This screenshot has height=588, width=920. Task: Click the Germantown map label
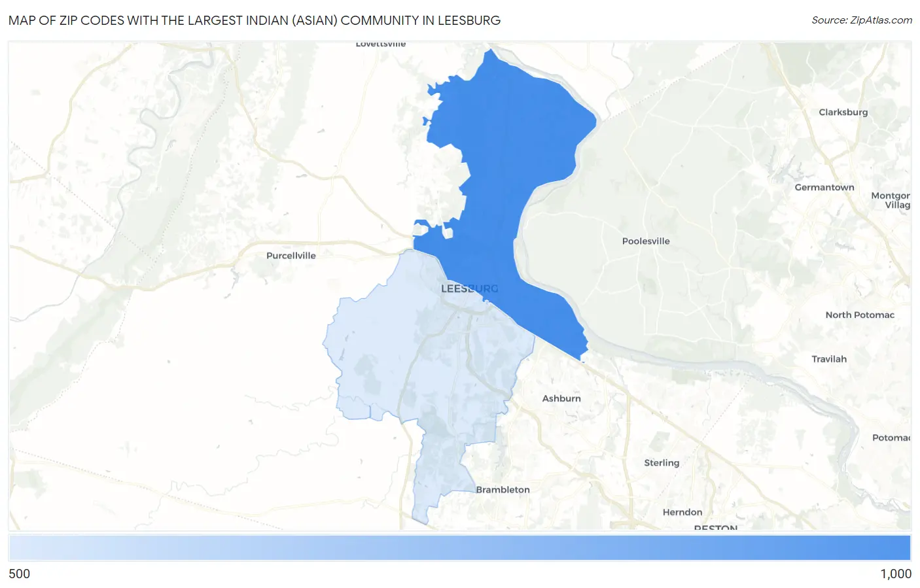tap(824, 188)
